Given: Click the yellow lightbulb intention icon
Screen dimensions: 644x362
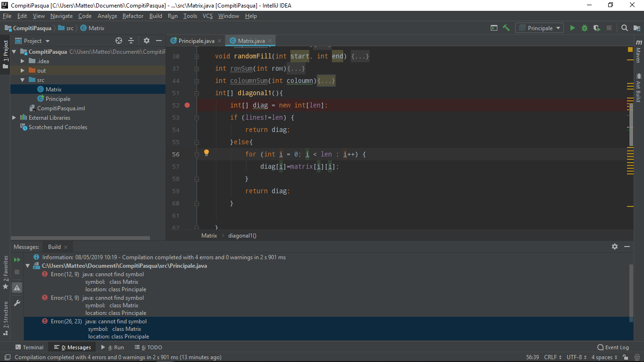Looking at the screenshot, I should pos(206,153).
